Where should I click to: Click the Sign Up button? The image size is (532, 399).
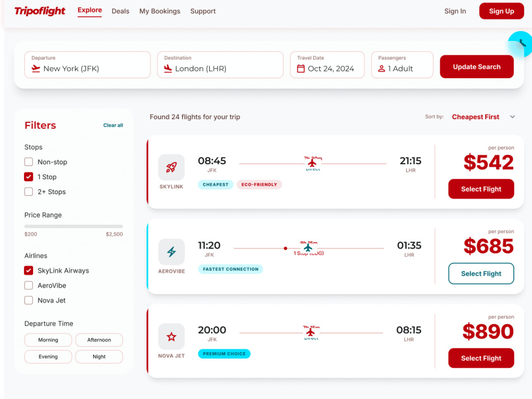tap(502, 11)
